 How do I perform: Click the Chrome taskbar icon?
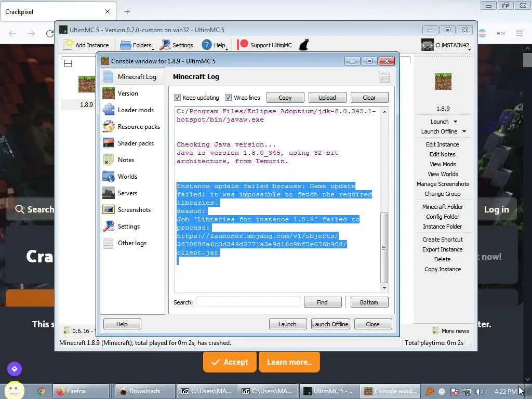(41, 391)
